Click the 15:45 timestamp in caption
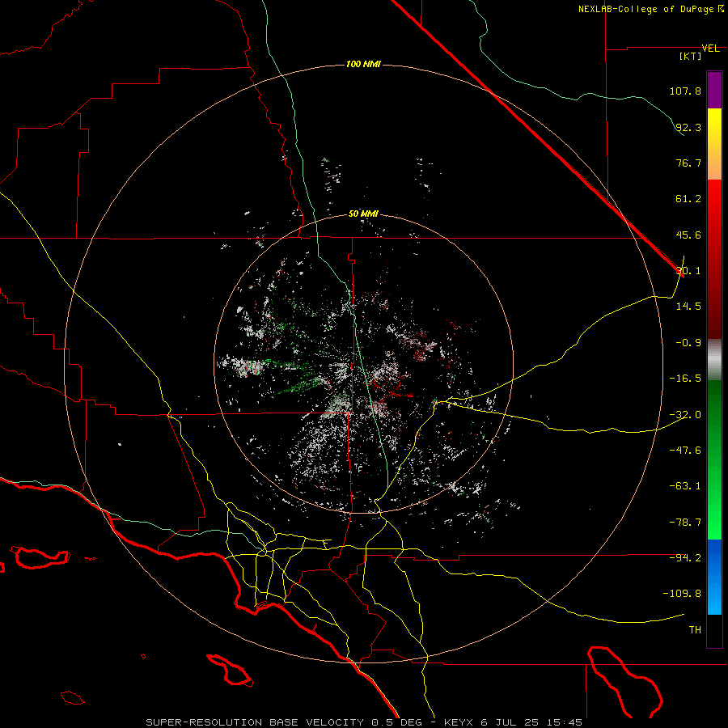 [565, 722]
